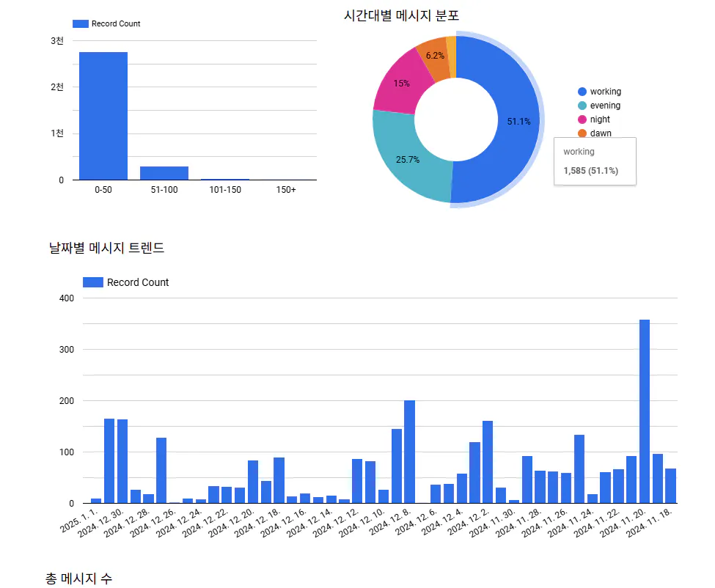715x588 pixels.
Task: Click the Record Count legend of the date trend chart
Action: pos(126,282)
